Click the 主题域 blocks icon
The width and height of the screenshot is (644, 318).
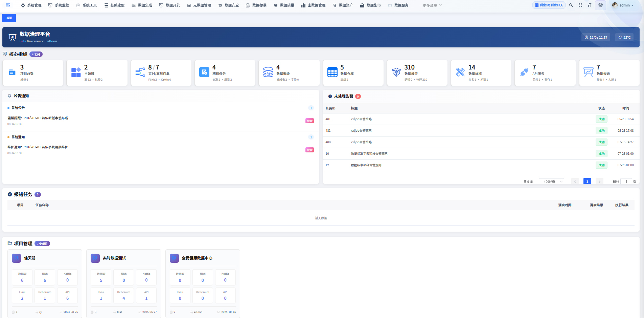click(x=76, y=72)
